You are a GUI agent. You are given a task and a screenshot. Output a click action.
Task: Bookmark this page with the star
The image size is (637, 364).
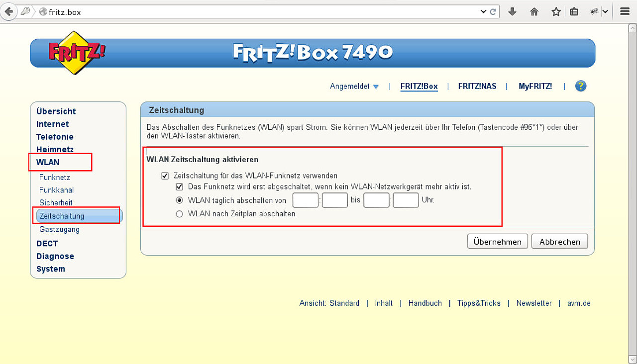click(x=556, y=11)
